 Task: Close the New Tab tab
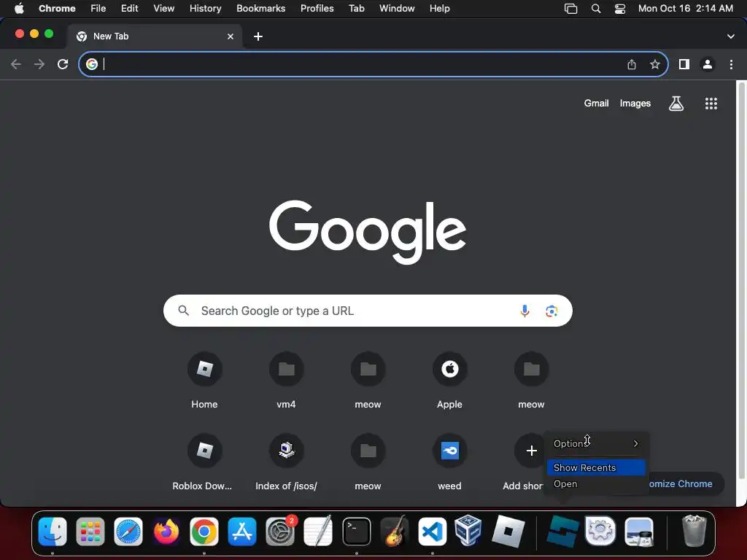pos(231,36)
